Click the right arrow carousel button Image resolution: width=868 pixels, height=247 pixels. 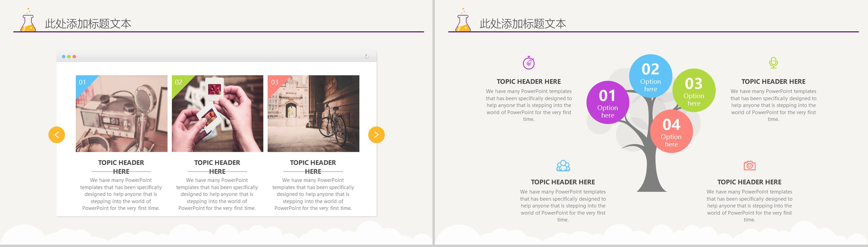376,135
